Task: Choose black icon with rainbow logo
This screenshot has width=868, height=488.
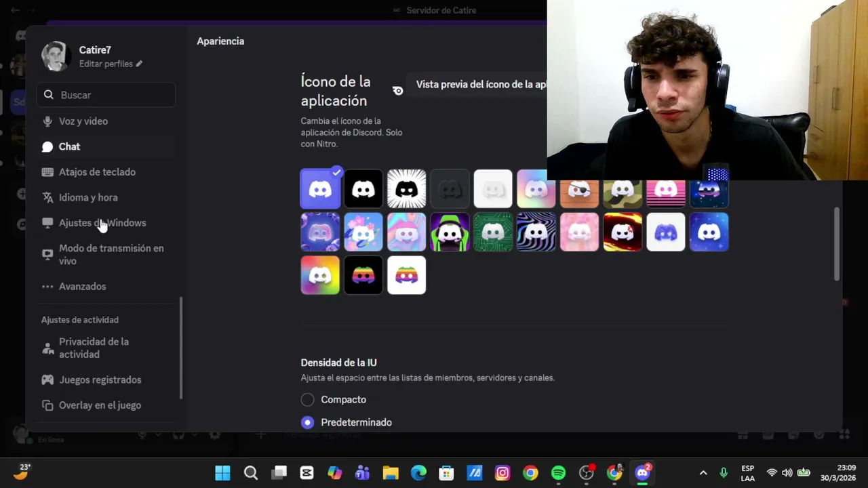Action: 363,275
